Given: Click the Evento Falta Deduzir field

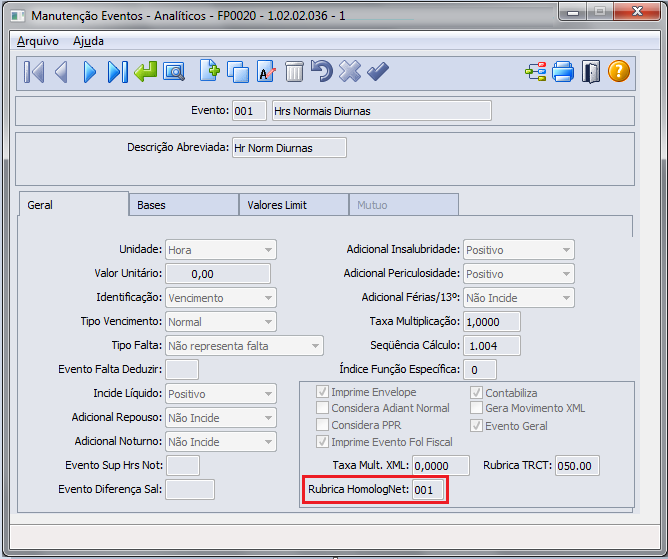Looking at the screenshot, I should tap(182, 369).
